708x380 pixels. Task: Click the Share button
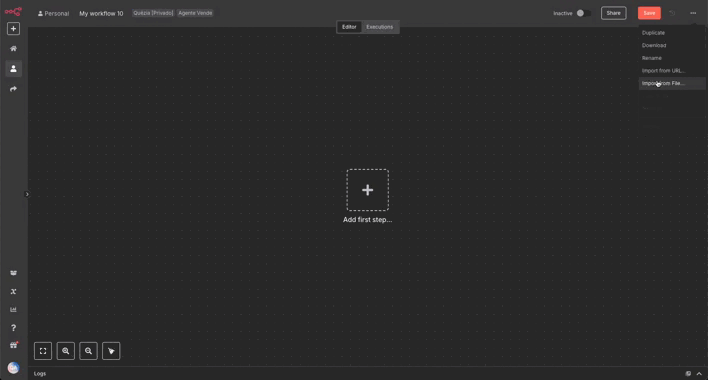[x=613, y=13]
